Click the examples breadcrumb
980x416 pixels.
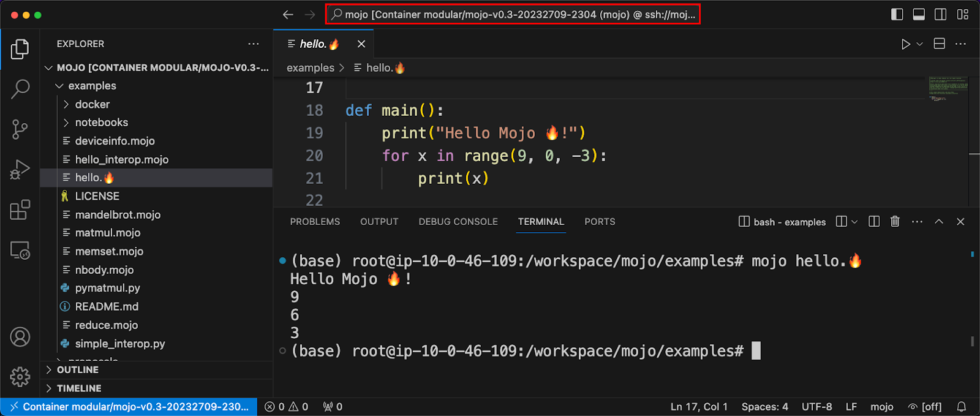tap(311, 68)
